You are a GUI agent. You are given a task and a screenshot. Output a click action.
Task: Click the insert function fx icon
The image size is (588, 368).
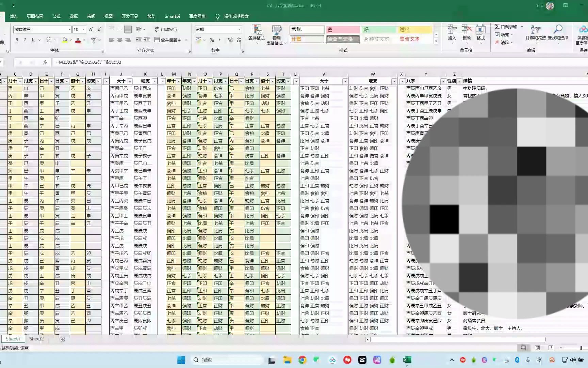point(45,62)
